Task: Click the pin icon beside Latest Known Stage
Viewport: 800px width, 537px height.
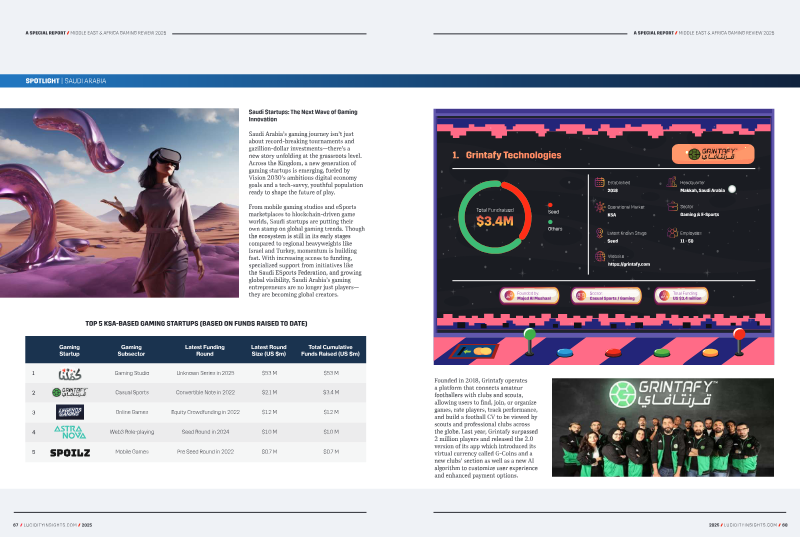Action: pyautogui.click(x=599, y=233)
